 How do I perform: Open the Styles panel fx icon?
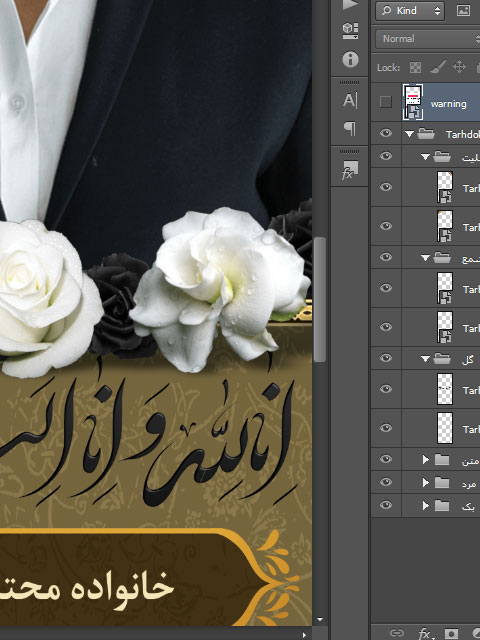[350, 170]
